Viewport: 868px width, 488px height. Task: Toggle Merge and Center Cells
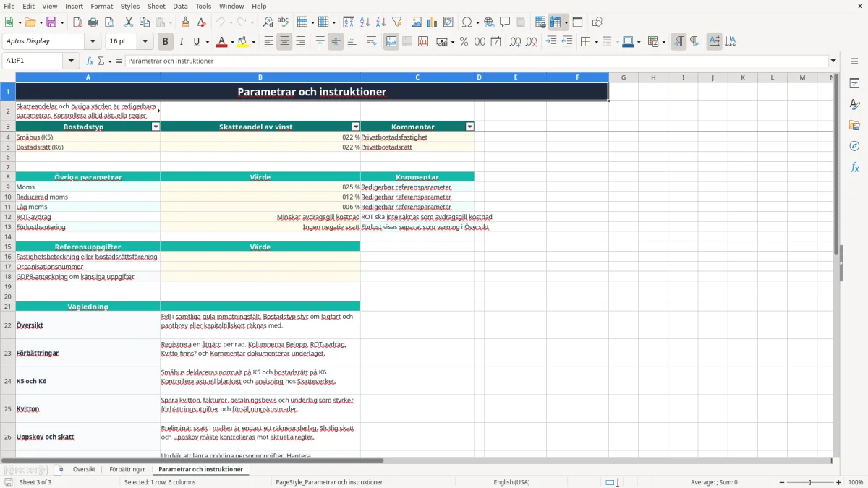tap(391, 42)
